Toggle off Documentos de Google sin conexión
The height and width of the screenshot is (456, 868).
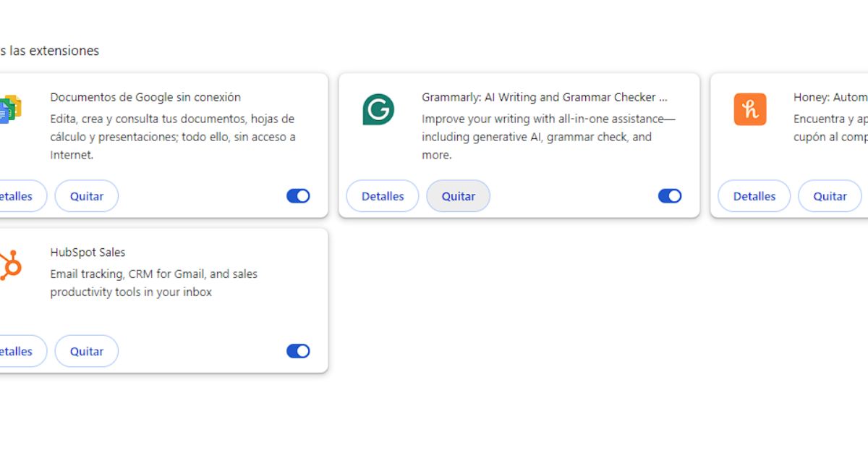point(298,195)
